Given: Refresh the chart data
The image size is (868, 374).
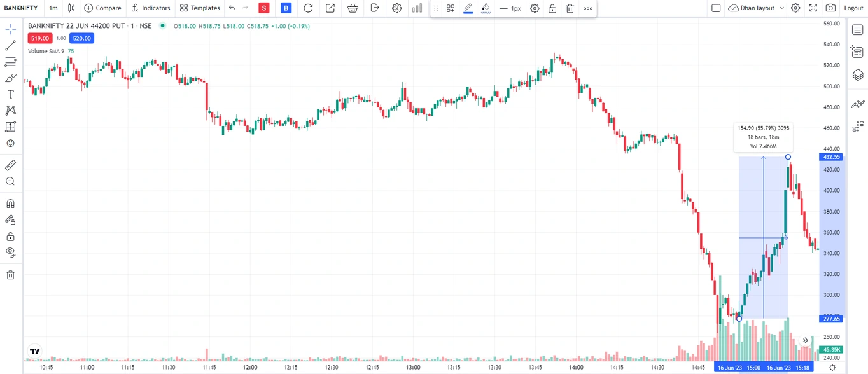Looking at the screenshot, I should pos(308,8).
